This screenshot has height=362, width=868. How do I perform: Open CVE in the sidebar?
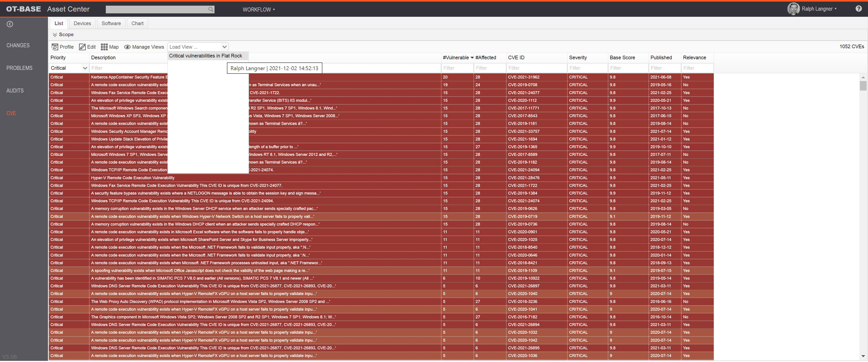(11, 113)
